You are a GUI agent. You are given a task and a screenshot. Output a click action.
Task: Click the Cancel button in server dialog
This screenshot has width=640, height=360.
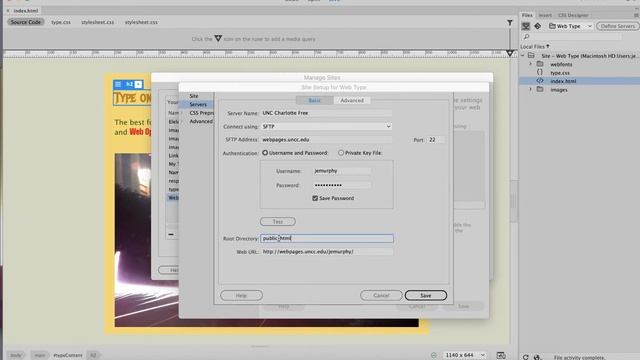(381, 295)
